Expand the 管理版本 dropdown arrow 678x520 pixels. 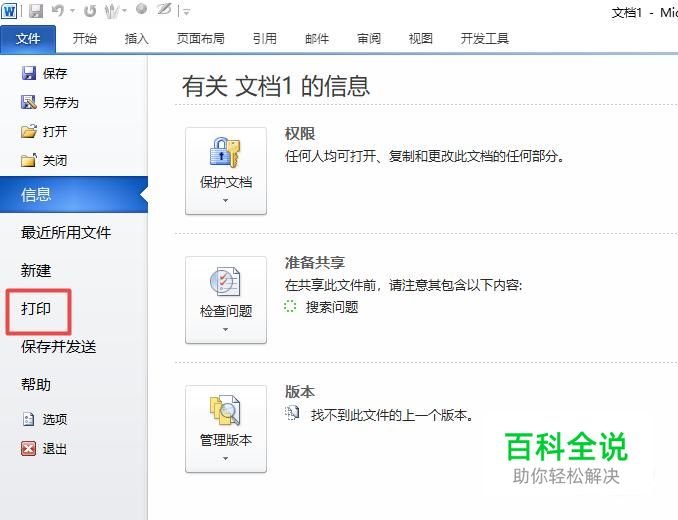pyautogui.click(x=225, y=458)
